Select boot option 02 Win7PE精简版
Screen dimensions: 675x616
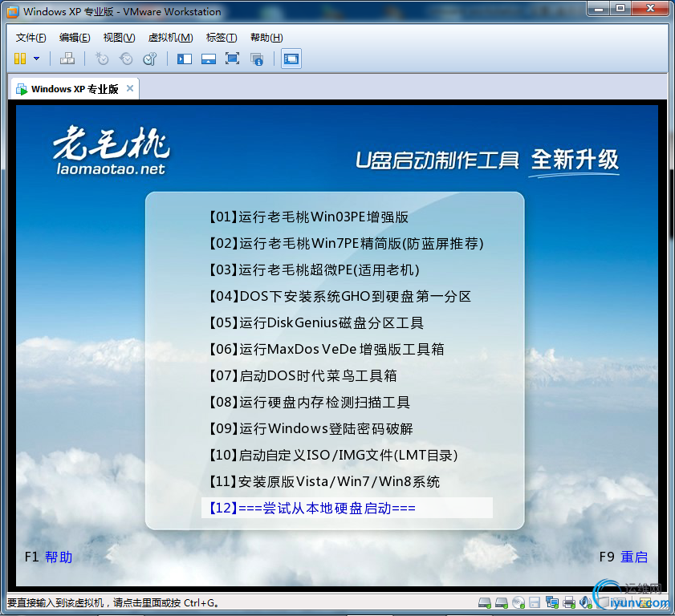[347, 244]
